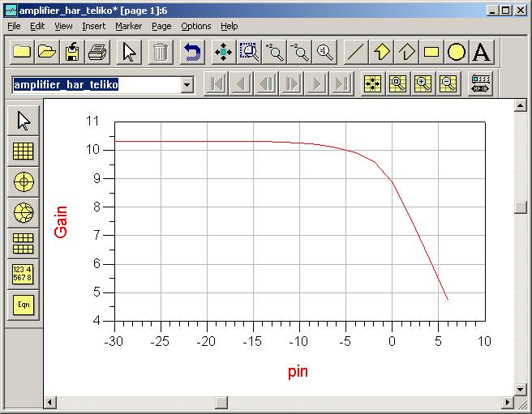
Task: Select the line drawing tool
Action: [x=356, y=52]
